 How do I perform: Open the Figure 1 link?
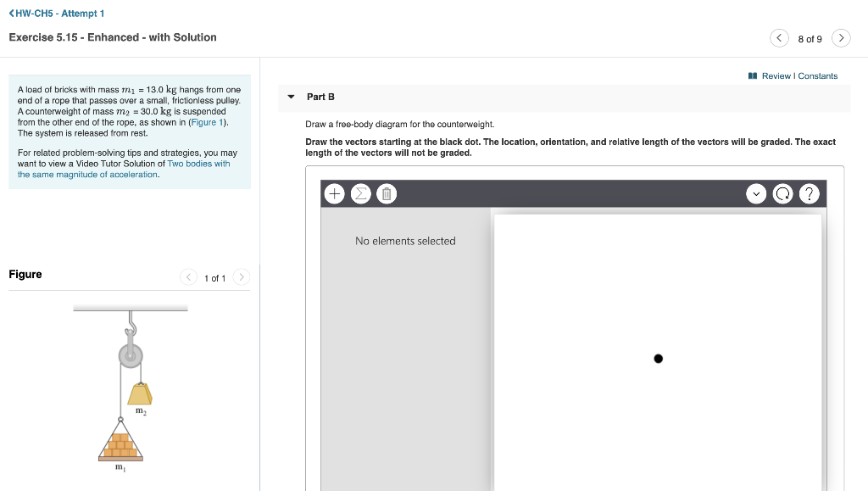pos(207,122)
